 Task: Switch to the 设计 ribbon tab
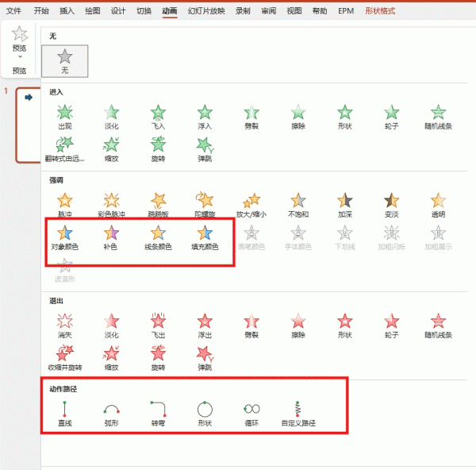(x=118, y=11)
